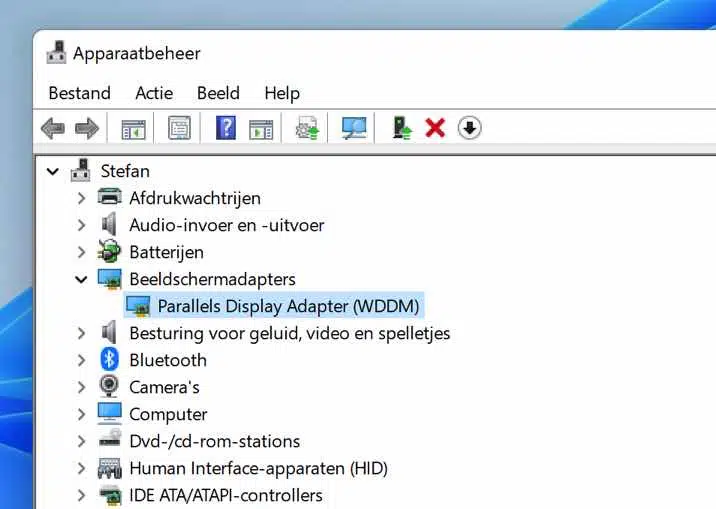Click the add legacy hardware icon
This screenshot has width=716, height=509.
(x=402, y=128)
